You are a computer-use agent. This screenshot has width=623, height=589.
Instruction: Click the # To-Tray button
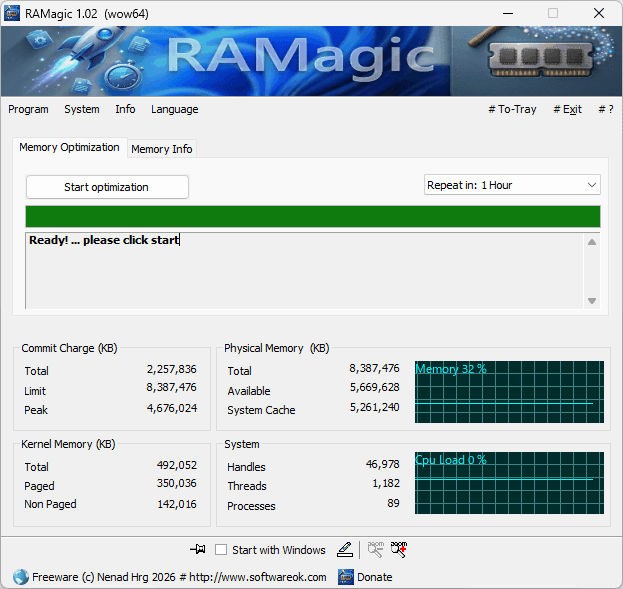512,109
